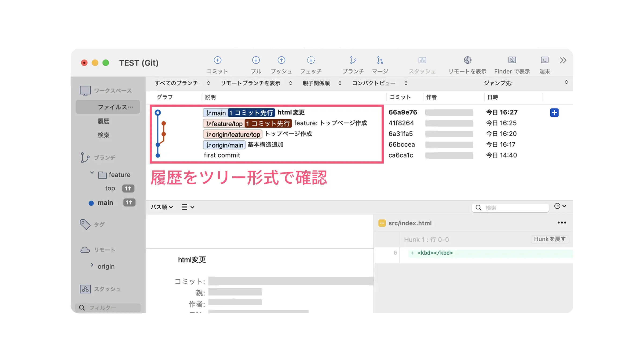644x362 pixels.
Task: Select the html変更 commit 66a9e76
Action: 360,113
